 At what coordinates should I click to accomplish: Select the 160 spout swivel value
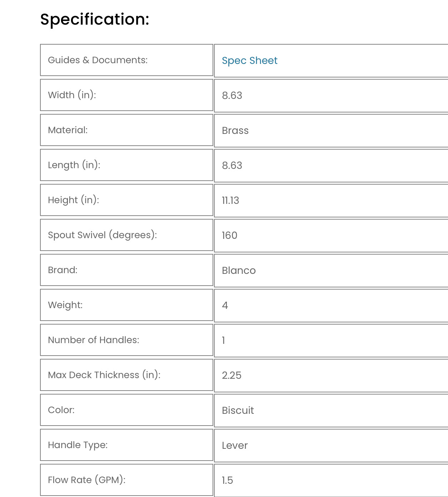click(x=229, y=236)
